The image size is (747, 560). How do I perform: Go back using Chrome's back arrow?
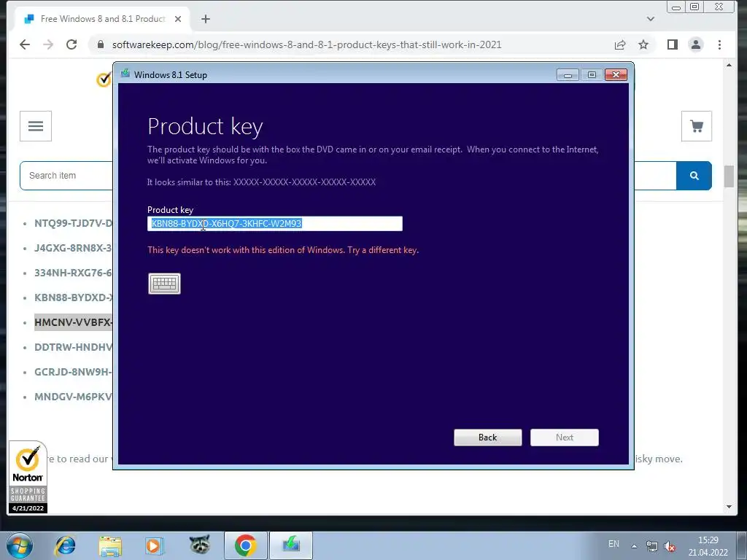pos(25,44)
